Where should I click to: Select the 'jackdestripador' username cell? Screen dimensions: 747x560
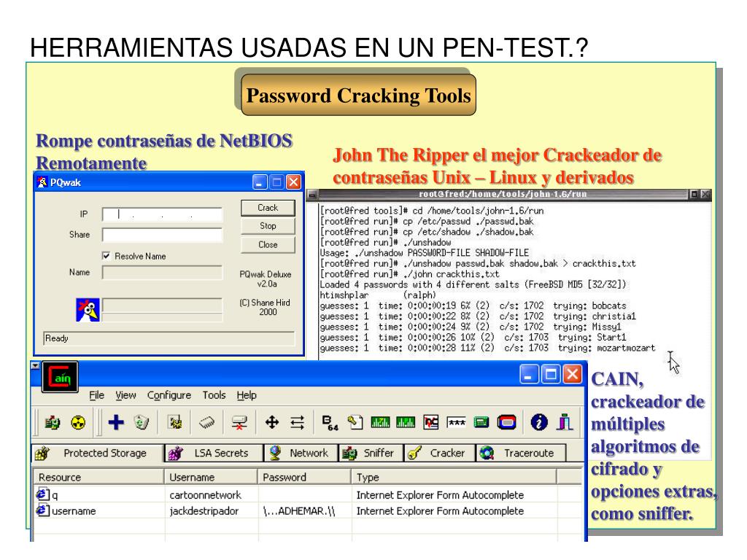point(204,511)
